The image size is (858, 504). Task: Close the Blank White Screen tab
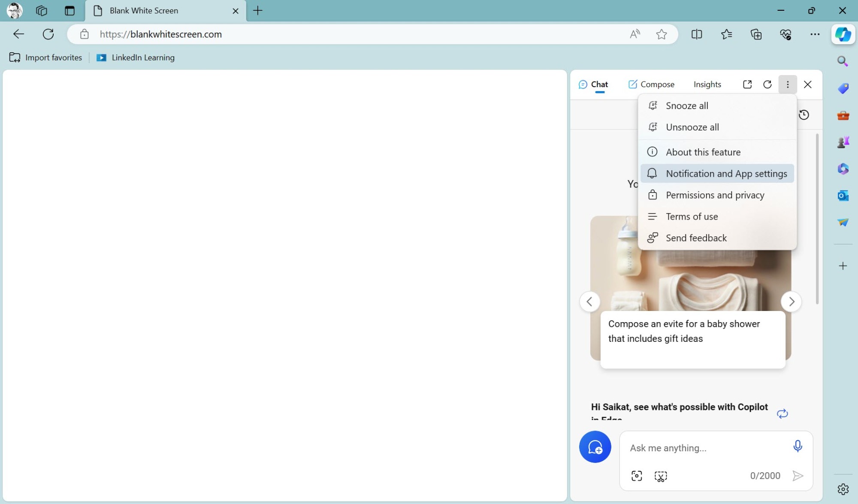[x=236, y=11]
